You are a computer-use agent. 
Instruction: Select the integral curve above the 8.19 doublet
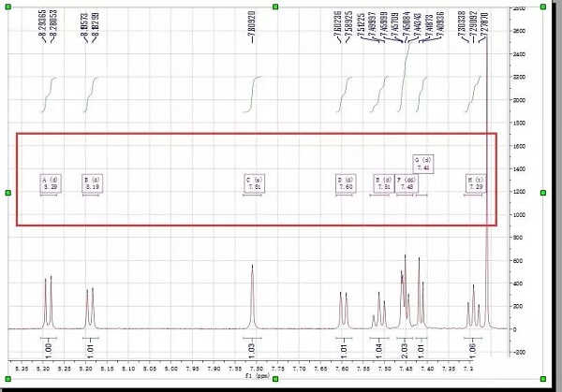(91, 92)
